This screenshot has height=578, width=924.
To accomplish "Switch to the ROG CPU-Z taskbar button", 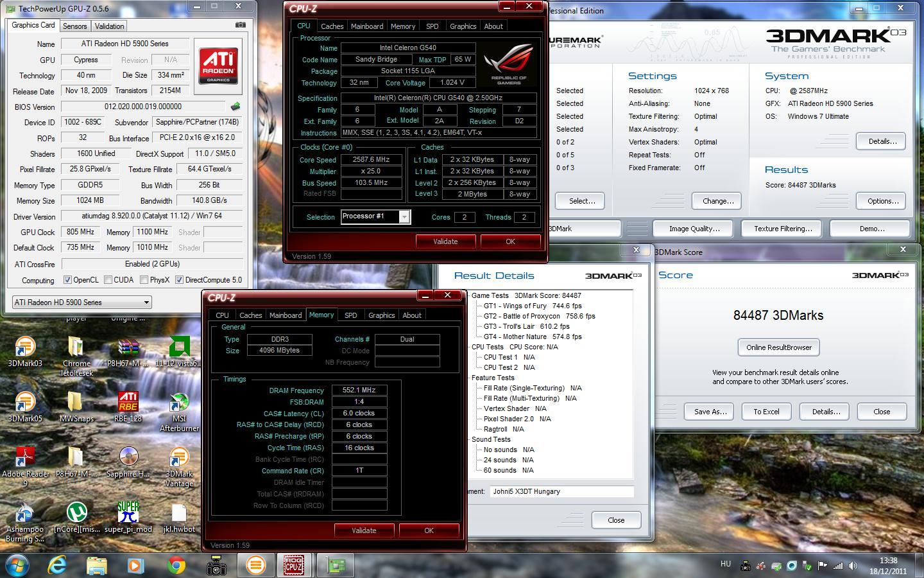I will coord(295,565).
